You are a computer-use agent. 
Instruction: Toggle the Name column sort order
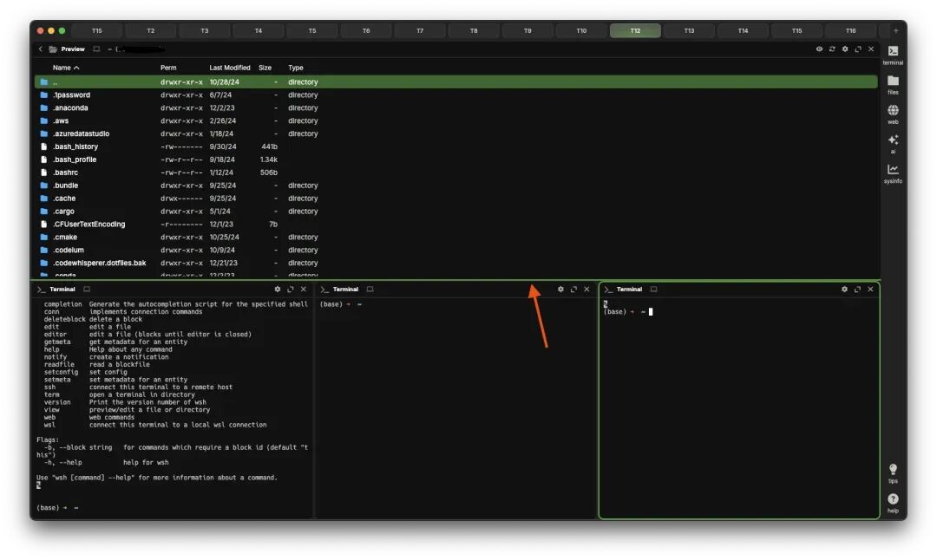[61, 67]
